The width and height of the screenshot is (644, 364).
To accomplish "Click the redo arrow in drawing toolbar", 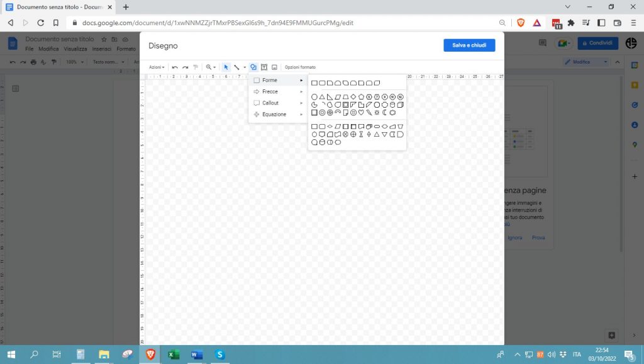I will 185,67.
